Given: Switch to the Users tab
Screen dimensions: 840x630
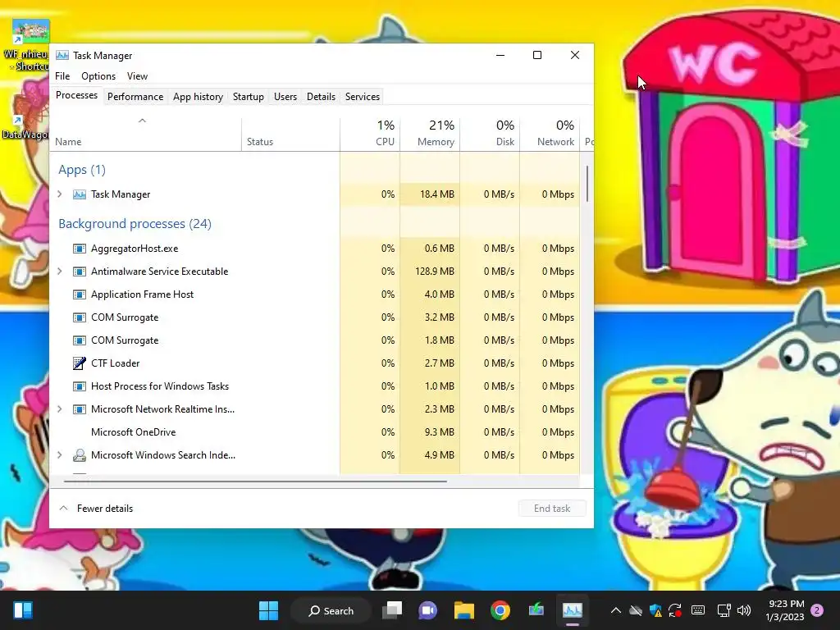Looking at the screenshot, I should 285,97.
